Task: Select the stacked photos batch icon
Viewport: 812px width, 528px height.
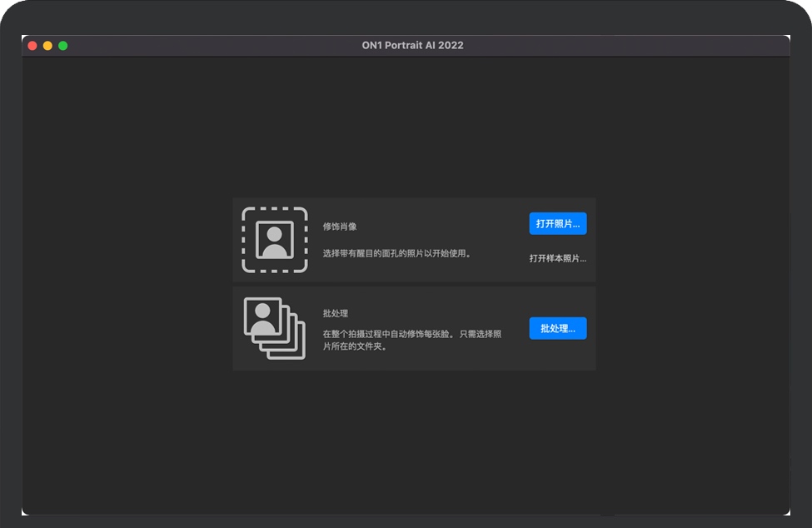Action: coord(275,328)
